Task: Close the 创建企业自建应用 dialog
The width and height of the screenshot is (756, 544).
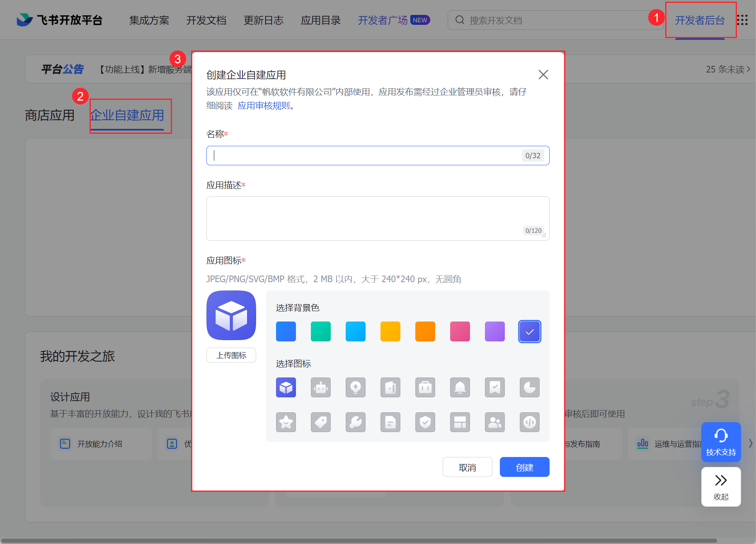Action: [543, 75]
